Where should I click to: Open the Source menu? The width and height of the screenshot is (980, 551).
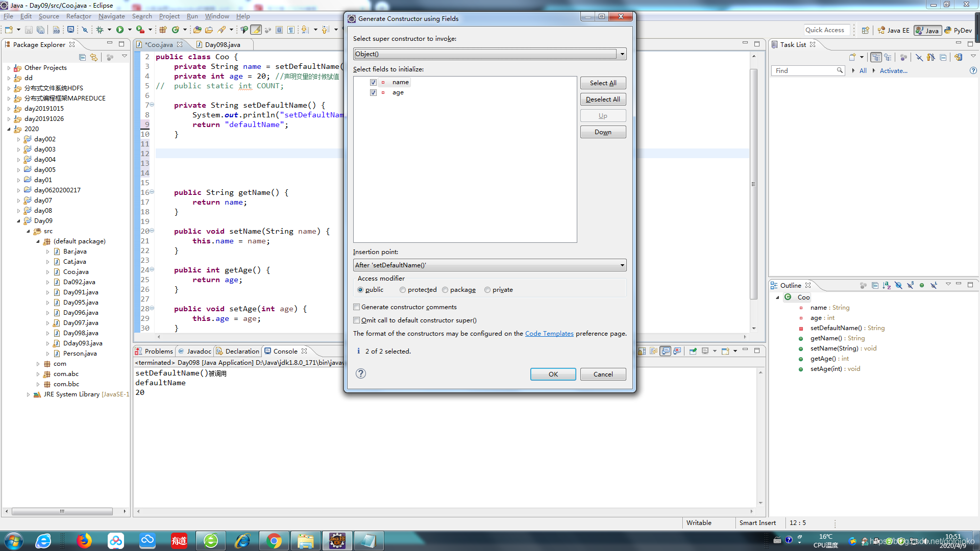tap(49, 16)
